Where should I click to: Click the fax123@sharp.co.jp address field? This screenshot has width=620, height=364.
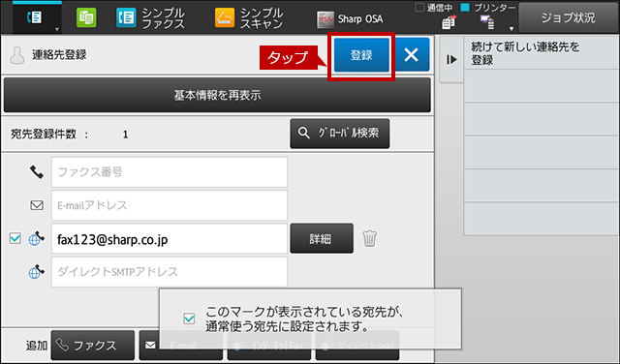pos(170,239)
